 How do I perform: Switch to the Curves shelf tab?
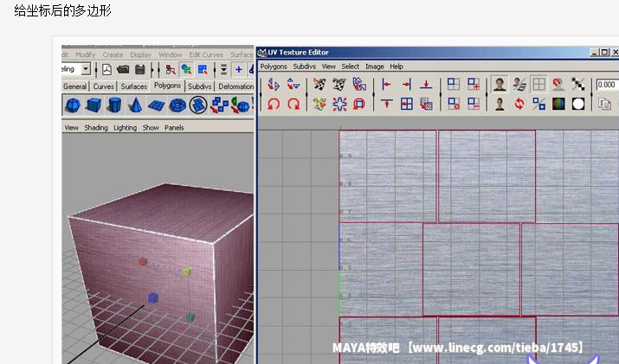(103, 86)
